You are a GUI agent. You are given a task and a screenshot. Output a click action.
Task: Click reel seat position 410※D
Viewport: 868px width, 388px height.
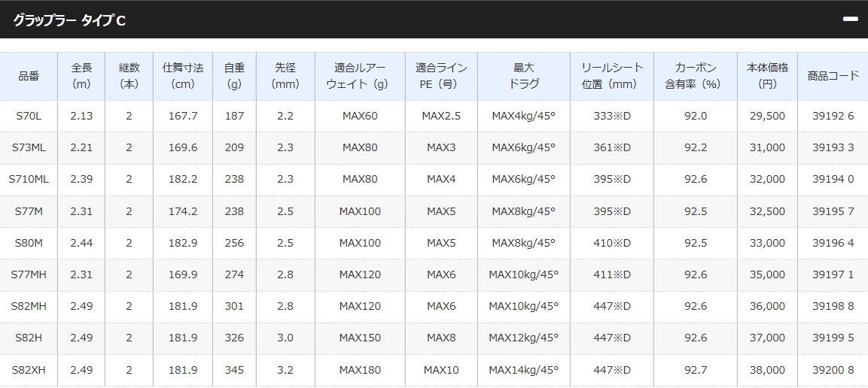(612, 243)
